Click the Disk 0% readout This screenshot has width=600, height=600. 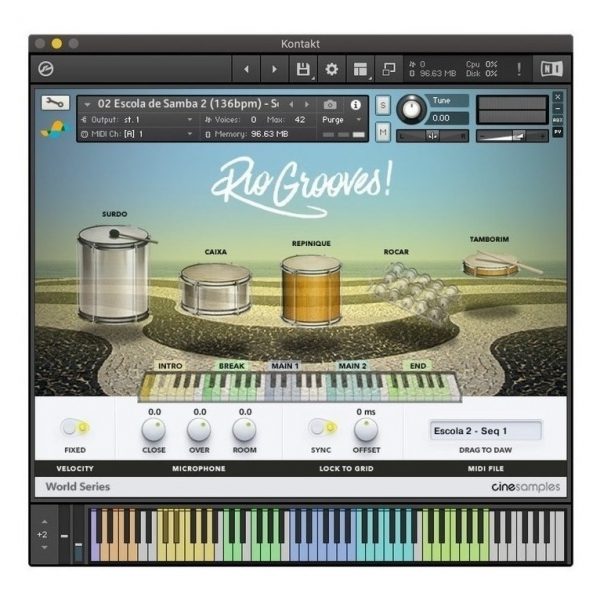[481, 73]
